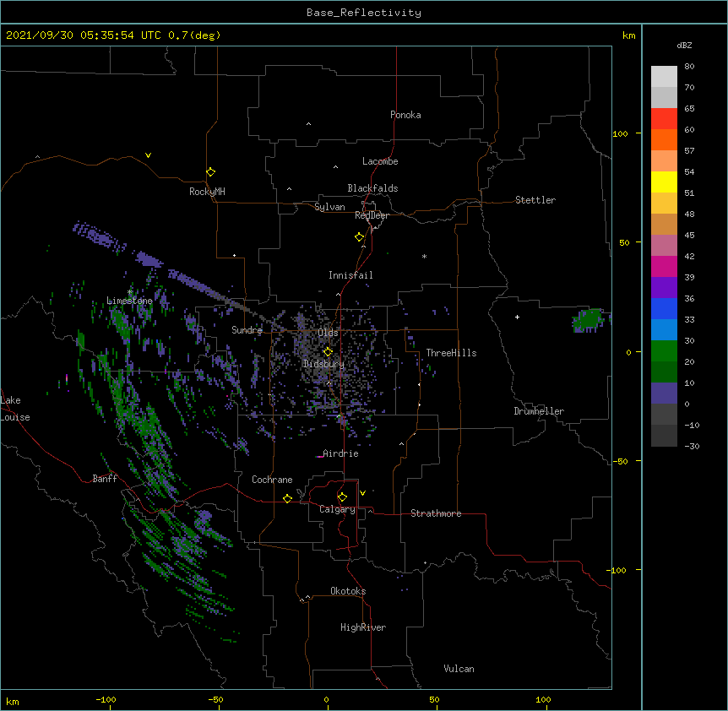
Task: Click the Sundre town label
Action: pyautogui.click(x=247, y=330)
